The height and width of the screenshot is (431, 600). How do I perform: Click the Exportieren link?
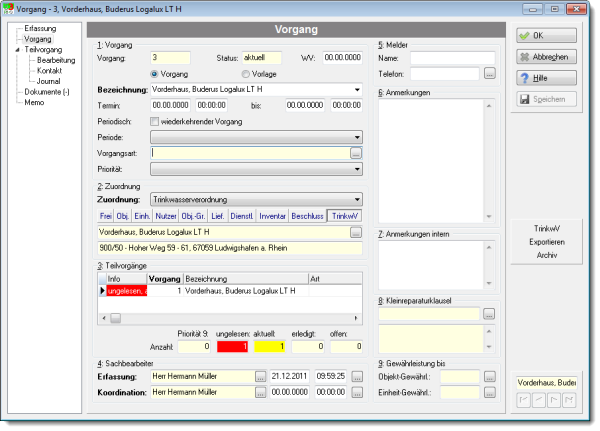(x=547, y=242)
